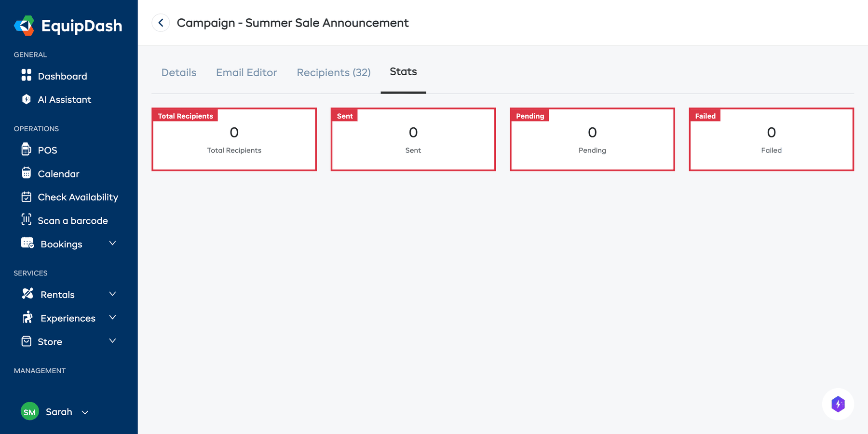The width and height of the screenshot is (868, 434).
Task: Click the Total Recipients stat card
Action: tap(234, 140)
